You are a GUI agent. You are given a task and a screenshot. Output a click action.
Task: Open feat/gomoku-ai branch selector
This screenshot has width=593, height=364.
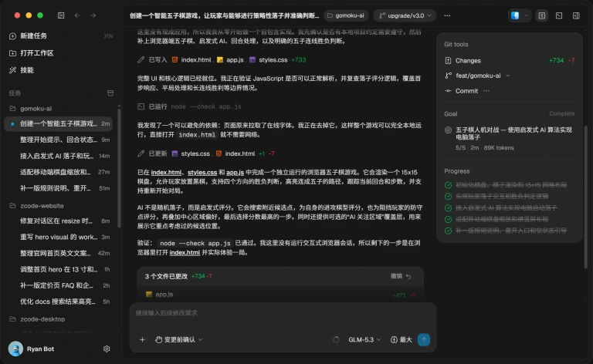pos(478,76)
